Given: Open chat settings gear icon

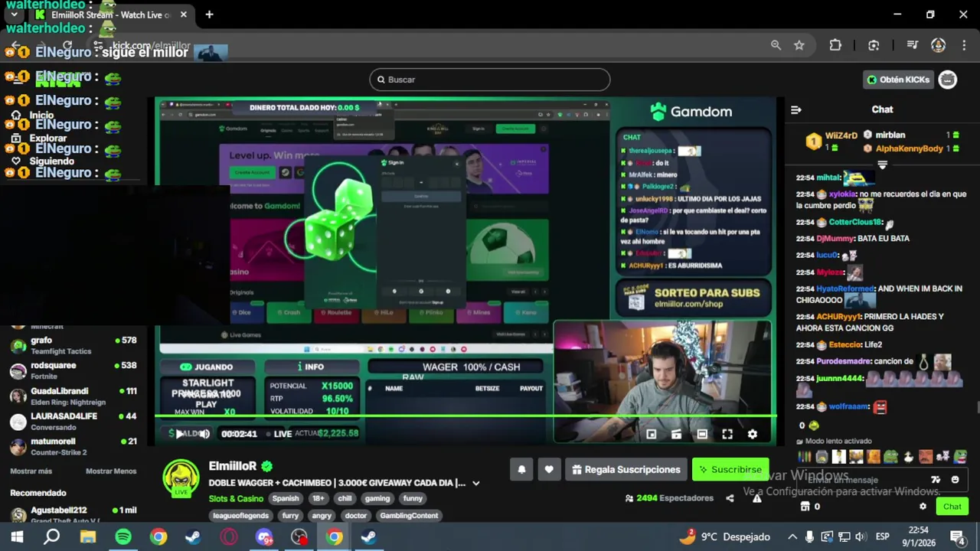Looking at the screenshot, I should pyautogui.click(x=923, y=507).
